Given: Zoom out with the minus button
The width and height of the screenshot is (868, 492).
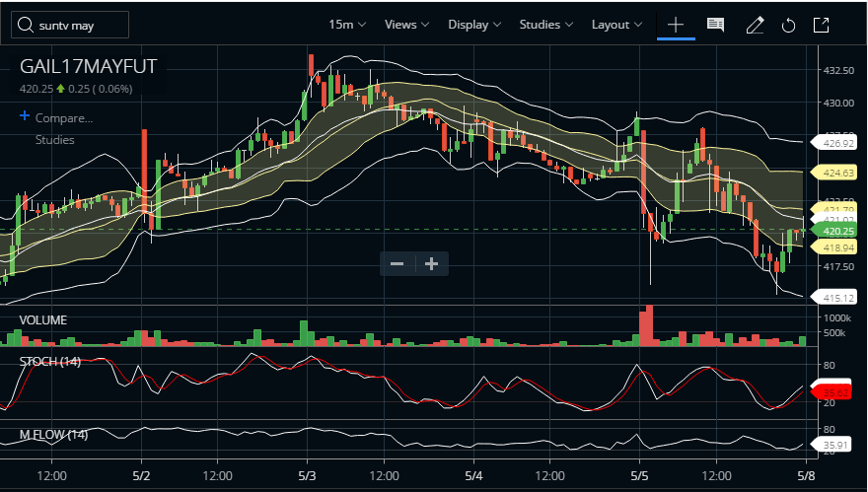Looking at the screenshot, I should (x=397, y=264).
